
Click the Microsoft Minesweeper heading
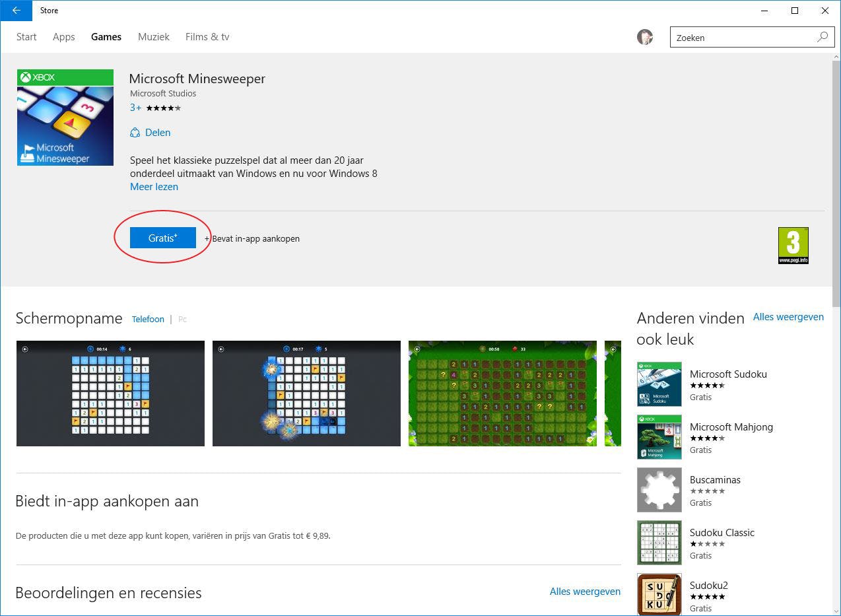pyautogui.click(x=197, y=79)
